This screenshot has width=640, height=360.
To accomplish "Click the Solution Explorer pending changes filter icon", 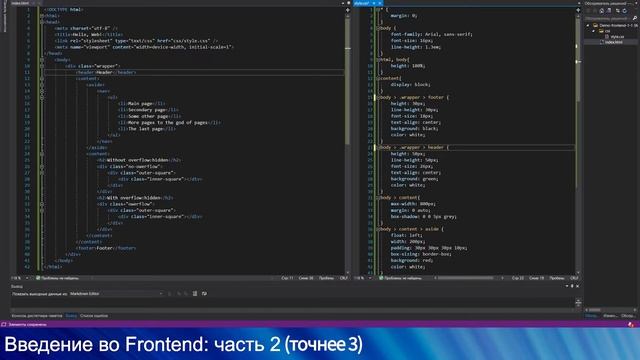I will pyautogui.click(x=609, y=11).
